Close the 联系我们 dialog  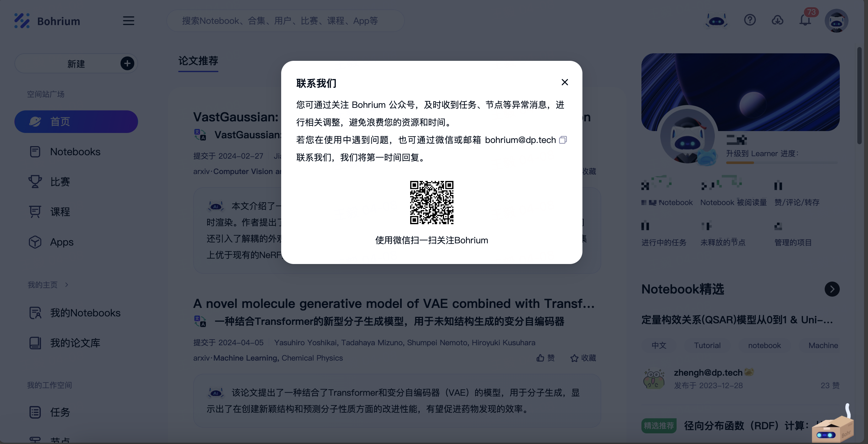pyautogui.click(x=565, y=82)
